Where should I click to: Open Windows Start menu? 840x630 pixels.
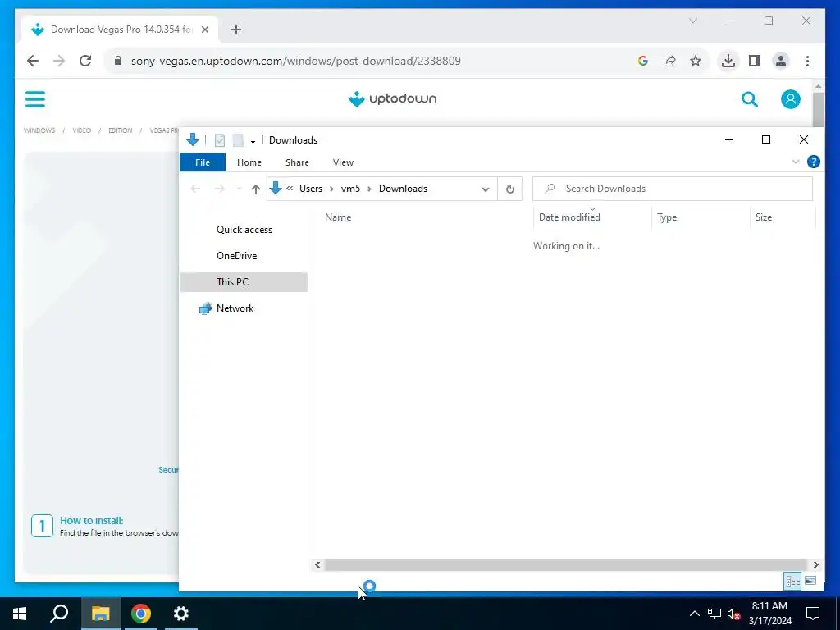pyautogui.click(x=20, y=614)
